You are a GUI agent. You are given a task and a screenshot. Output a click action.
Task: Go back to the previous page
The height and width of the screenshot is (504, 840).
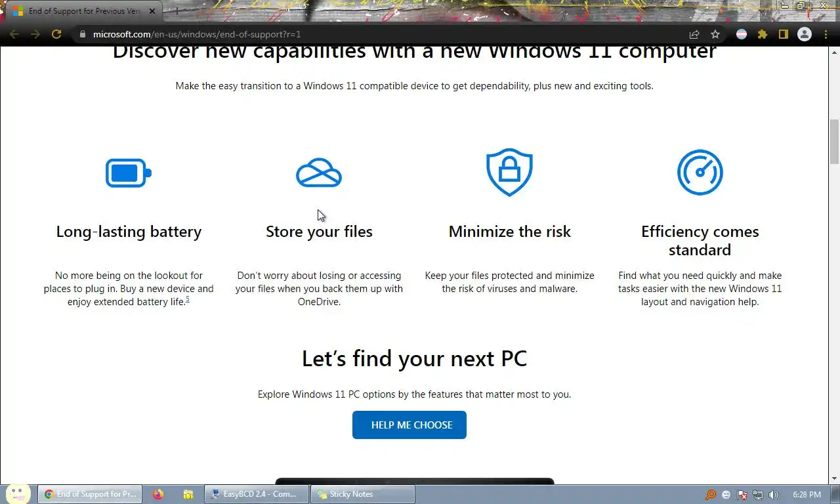(x=14, y=34)
